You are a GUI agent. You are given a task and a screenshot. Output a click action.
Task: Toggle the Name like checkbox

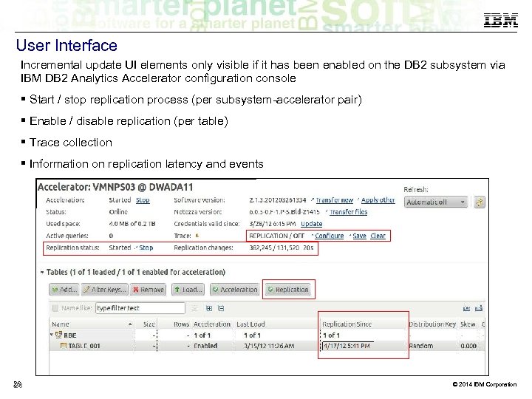[x=55, y=308]
